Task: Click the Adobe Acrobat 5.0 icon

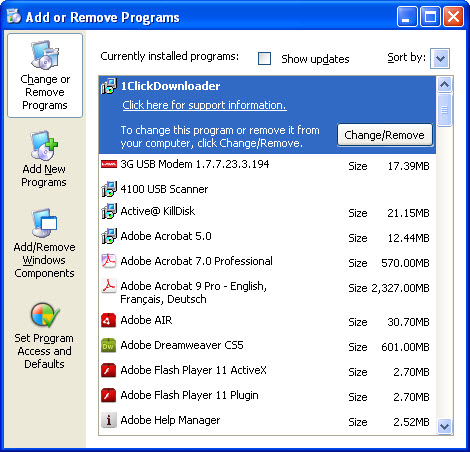Action: click(x=109, y=236)
